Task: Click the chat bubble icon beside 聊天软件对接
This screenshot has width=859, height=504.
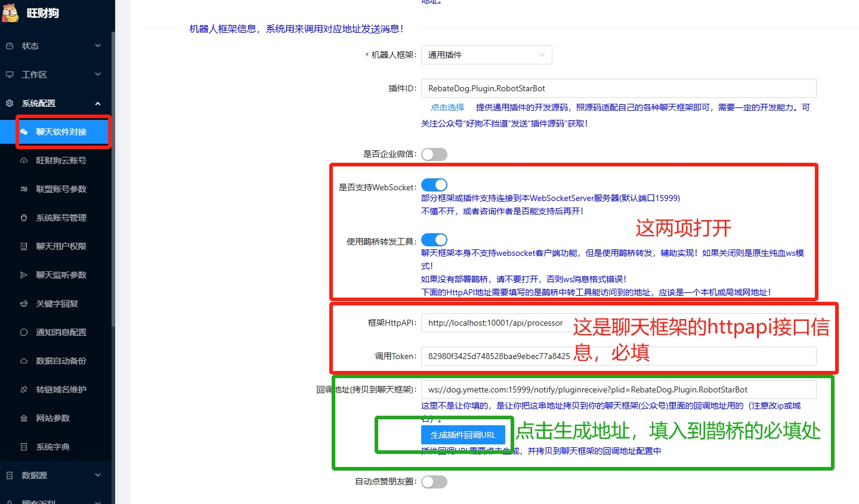Action: tap(24, 132)
